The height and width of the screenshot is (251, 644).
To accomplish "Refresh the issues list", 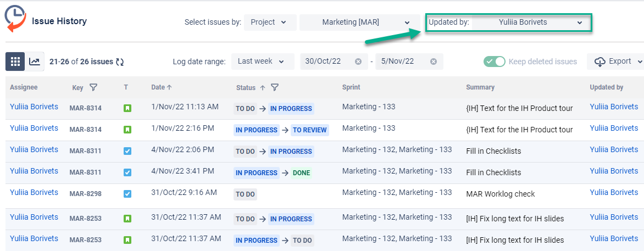I will [120, 62].
